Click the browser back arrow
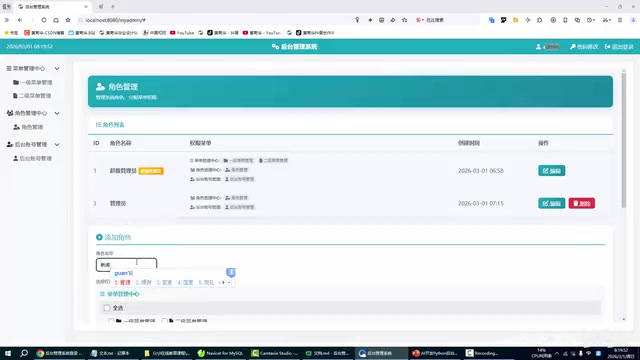Screen dimensions: 640x360 [x=20, y=20]
